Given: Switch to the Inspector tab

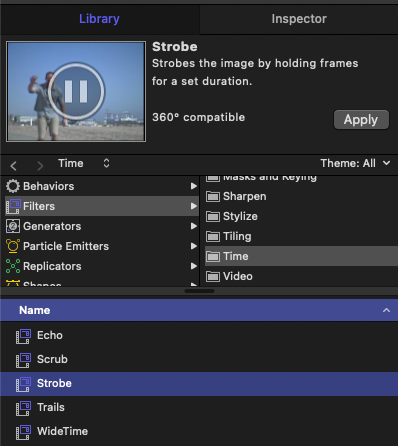Looking at the screenshot, I should pos(299,19).
